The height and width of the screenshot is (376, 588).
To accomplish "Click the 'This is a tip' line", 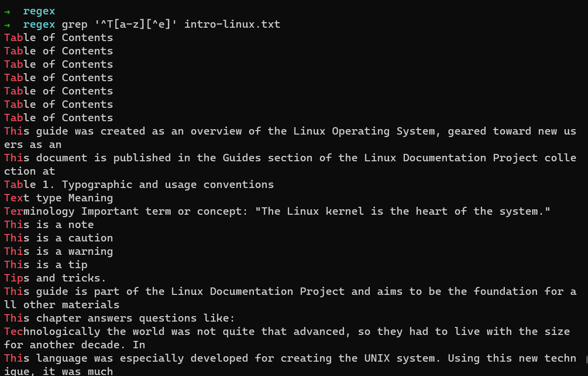I will [46, 265].
